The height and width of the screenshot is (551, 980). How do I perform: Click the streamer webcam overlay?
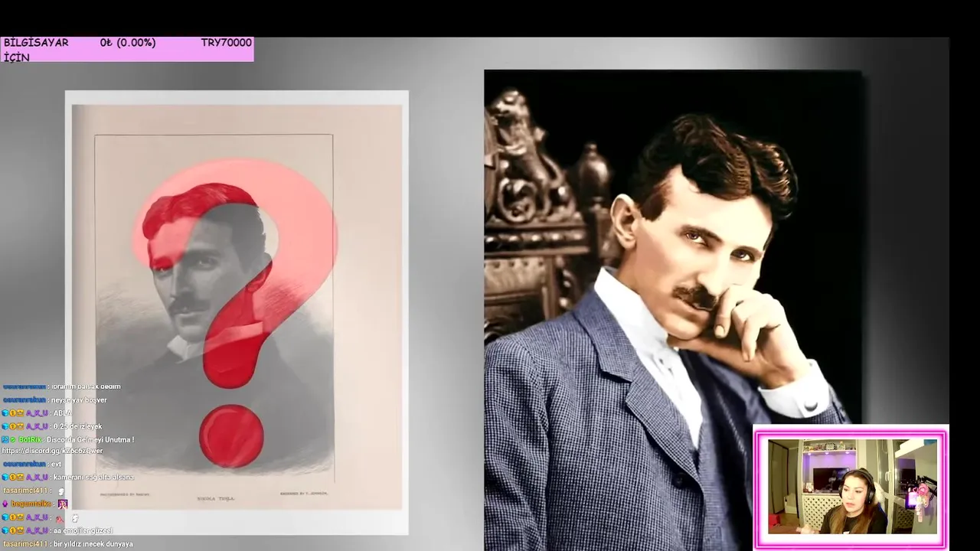coord(851,487)
